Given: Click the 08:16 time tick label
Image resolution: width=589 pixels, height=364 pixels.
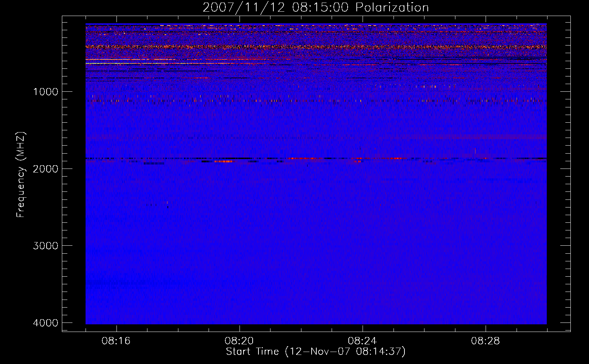Looking at the screenshot, I should (x=116, y=341).
